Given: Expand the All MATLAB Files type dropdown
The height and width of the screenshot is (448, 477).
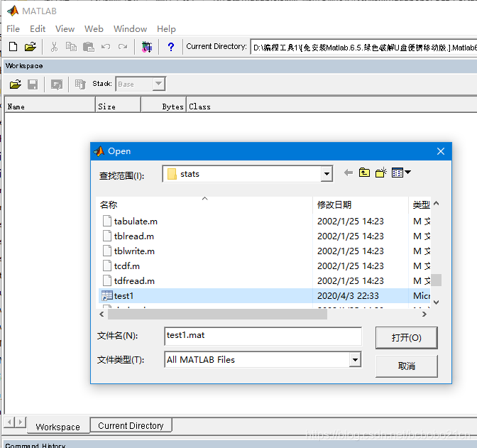Looking at the screenshot, I should click(355, 360).
